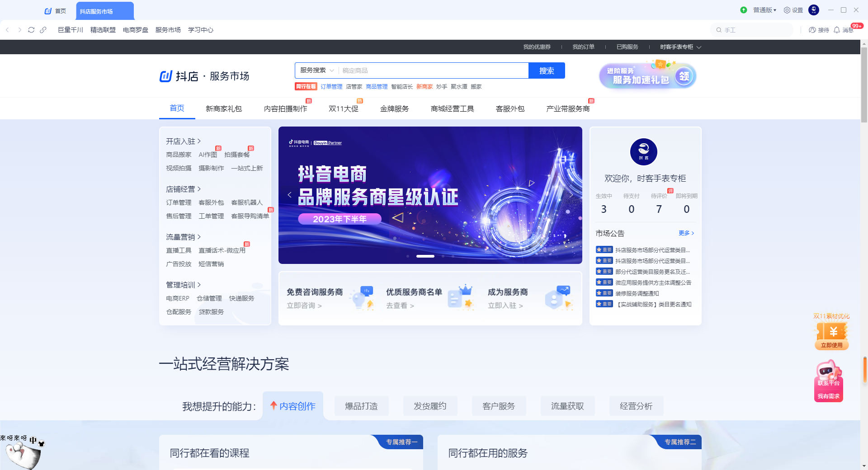Screen dimensions: 868x470
Task: Open 金牌服务 nav tab
Action: click(395, 109)
